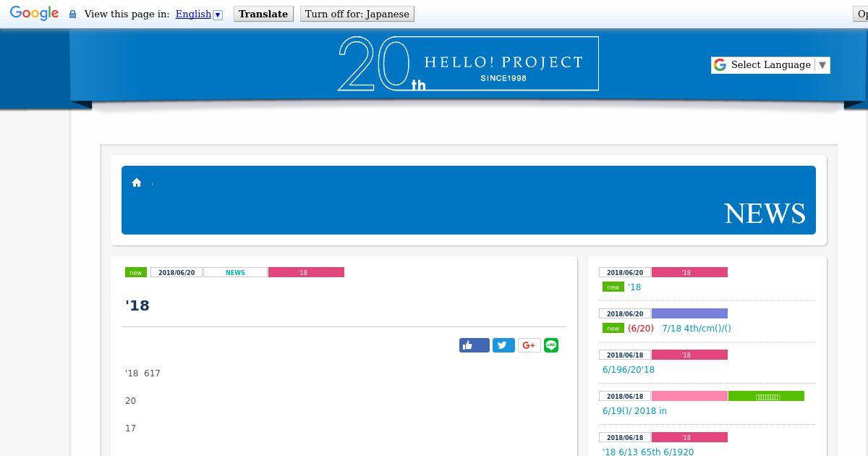Screen dimensions: 868x456
Task: Click the partially visible Options button at top right
Action: coord(861,14)
